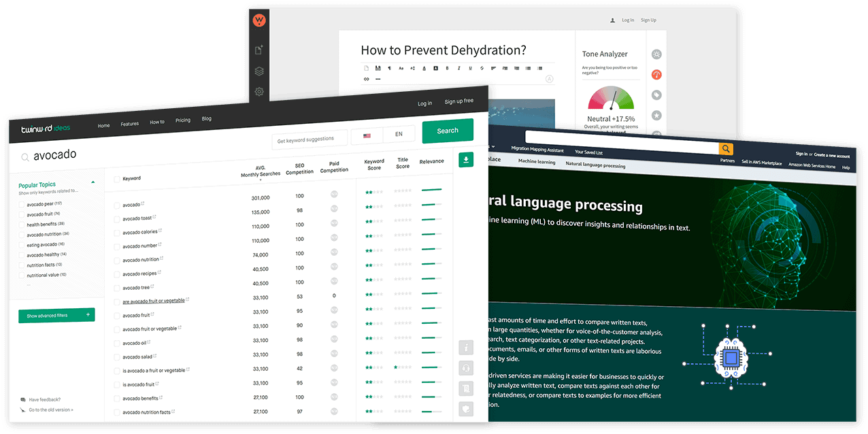Click the bold formatting icon in editor
Image resolution: width=868 pixels, height=434 pixels.
pyautogui.click(x=447, y=68)
